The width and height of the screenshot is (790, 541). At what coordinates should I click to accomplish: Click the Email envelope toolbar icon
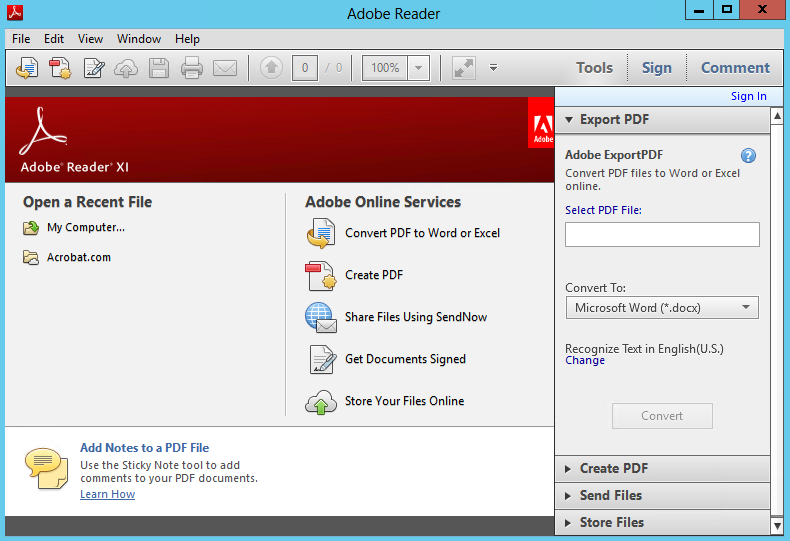[225, 68]
